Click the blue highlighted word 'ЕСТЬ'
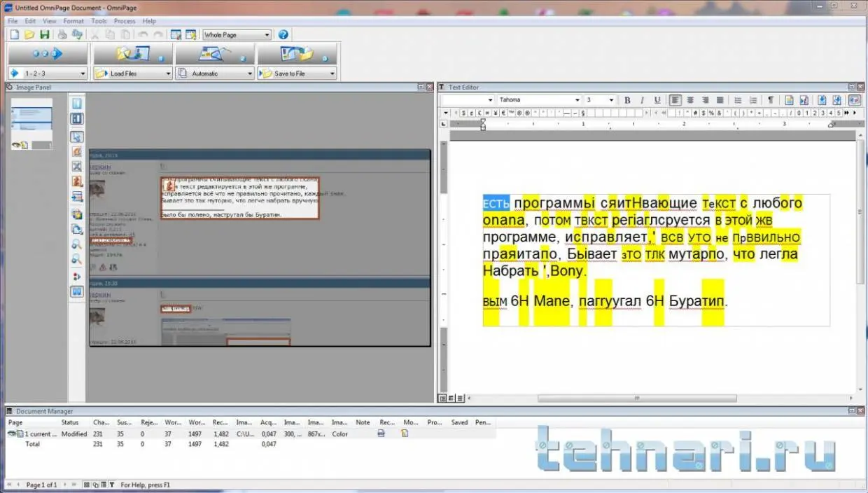868x493 pixels. pyautogui.click(x=496, y=204)
